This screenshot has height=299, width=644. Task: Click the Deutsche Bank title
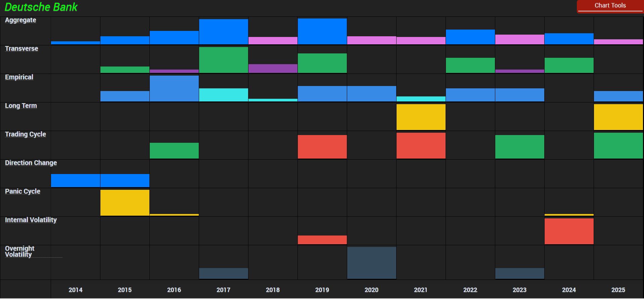[41, 7]
